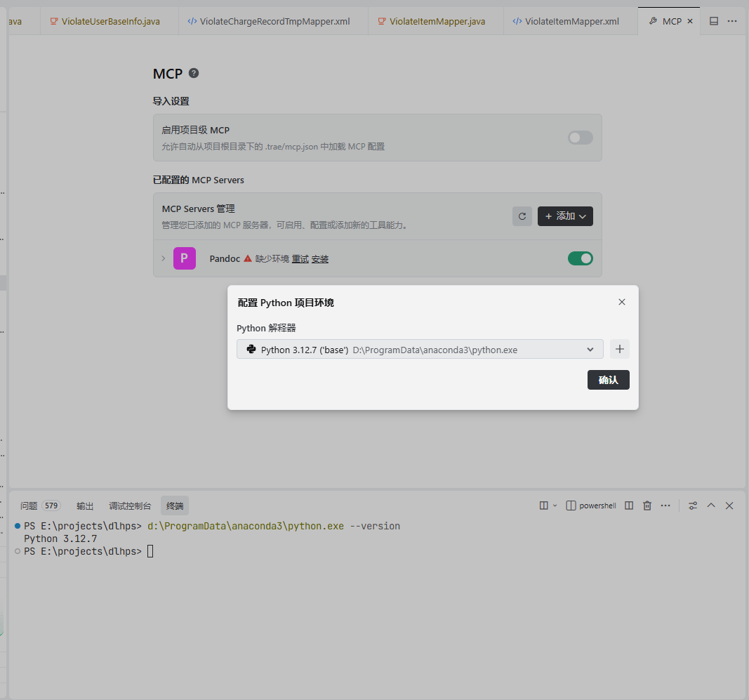This screenshot has width=749, height=700.
Task: Select the 终端 panel tab
Action: click(x=175, y=506)
